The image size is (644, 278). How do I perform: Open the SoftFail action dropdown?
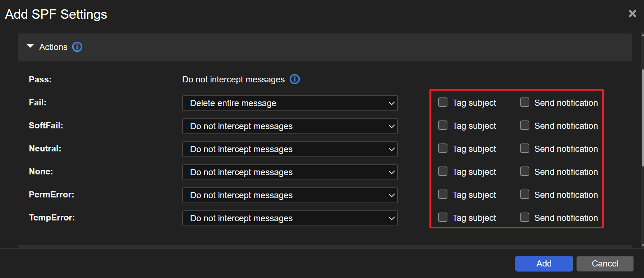click(290, 126)
